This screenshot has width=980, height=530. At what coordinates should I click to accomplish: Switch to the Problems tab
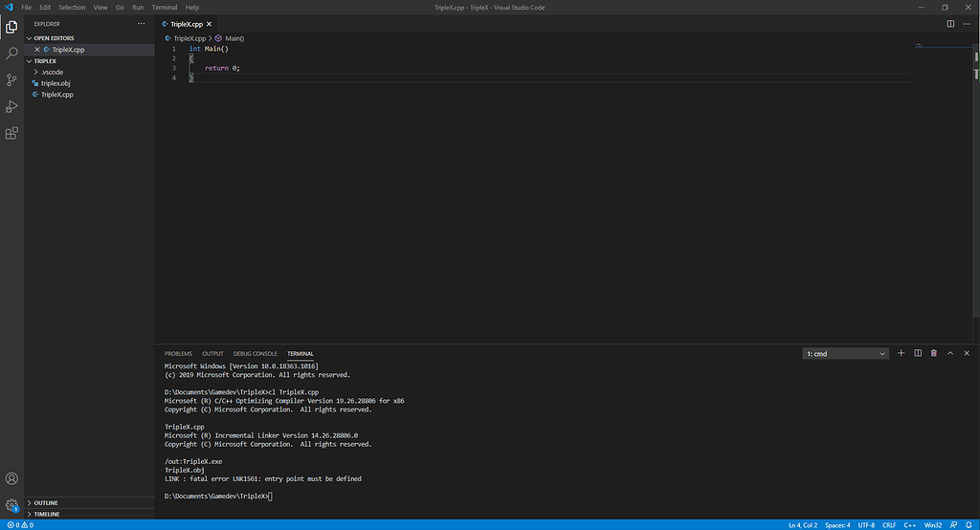pos(178,354)
